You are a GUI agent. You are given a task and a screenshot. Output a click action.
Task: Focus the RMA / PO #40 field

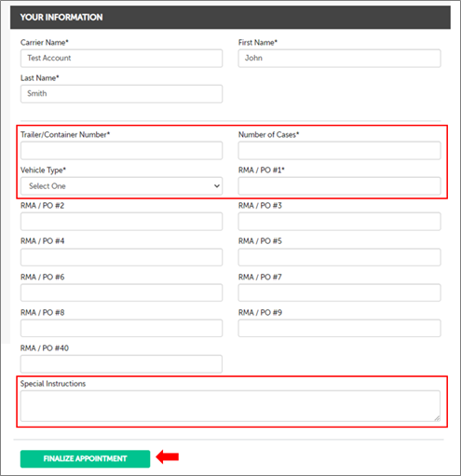[121, 364]
